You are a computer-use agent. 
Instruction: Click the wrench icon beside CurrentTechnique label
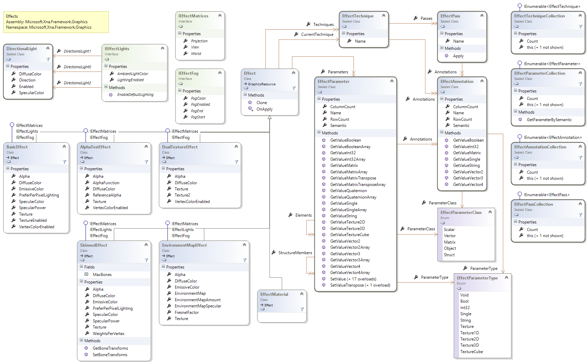[x=296, y=34]
